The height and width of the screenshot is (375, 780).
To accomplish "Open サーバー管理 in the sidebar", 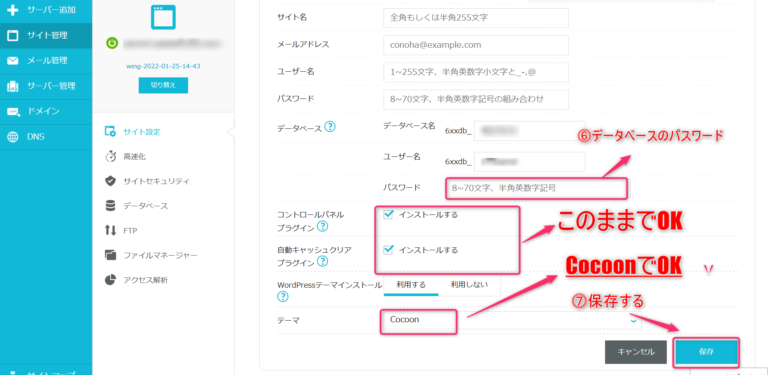I will tap(46, 86).
